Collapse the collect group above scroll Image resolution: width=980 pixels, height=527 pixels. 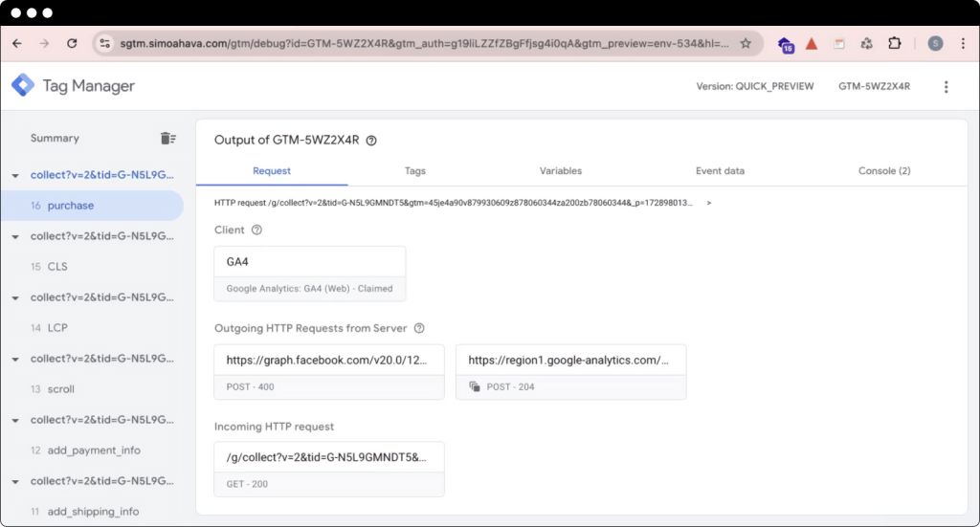pyautogui.click(x=15, y=359)
